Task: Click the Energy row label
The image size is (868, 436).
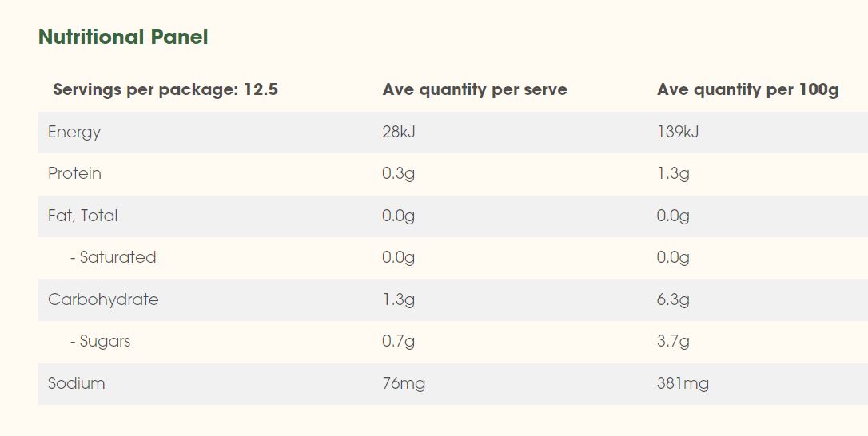Action: [74, 132]
